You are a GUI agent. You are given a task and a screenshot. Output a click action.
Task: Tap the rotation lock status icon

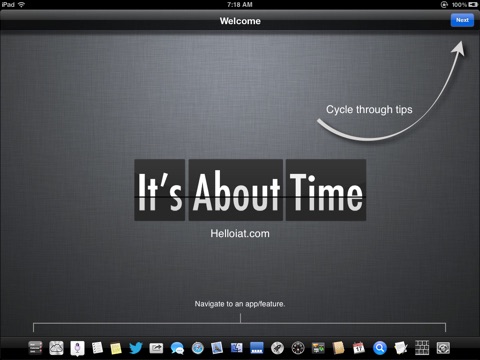coord(444,4)
